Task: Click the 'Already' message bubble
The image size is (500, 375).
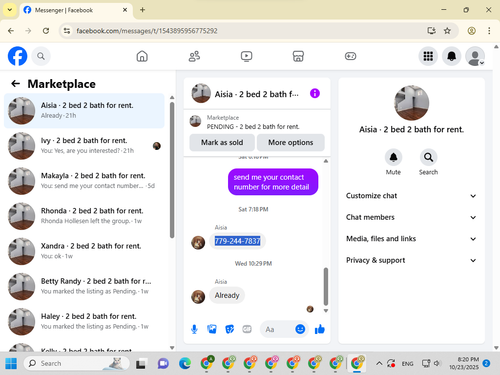Action: (227, 295)
